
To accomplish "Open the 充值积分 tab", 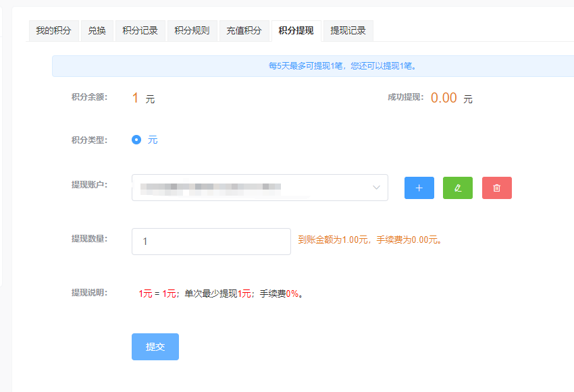I will pos(244,30).
